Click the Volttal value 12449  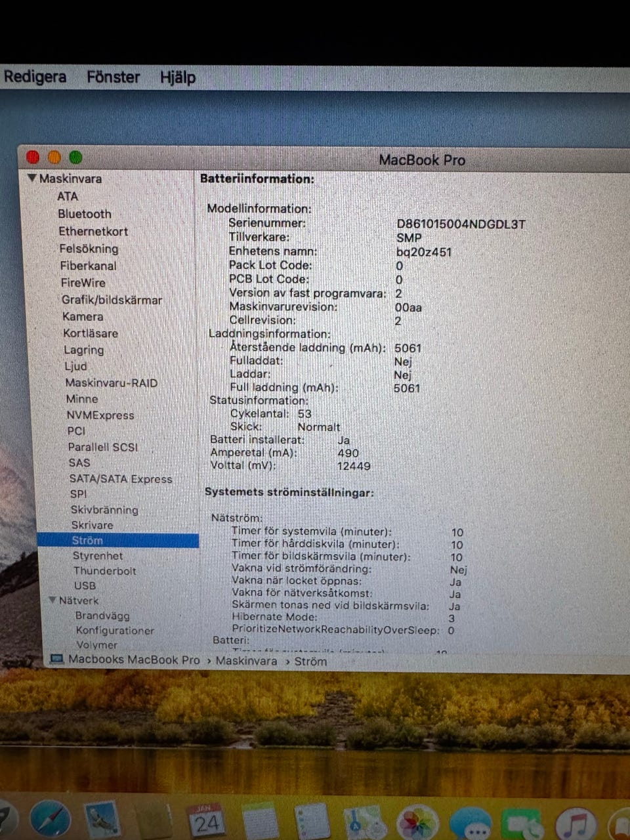[354, 467]
